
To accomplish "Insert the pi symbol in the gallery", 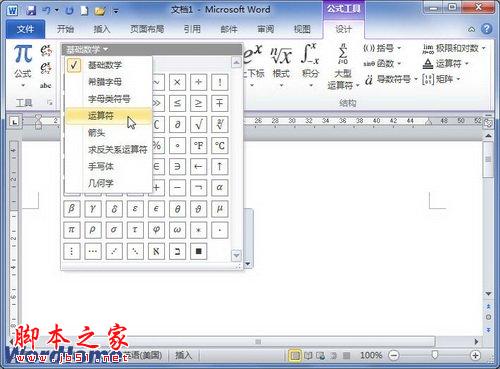I will [x=72, y=230].
